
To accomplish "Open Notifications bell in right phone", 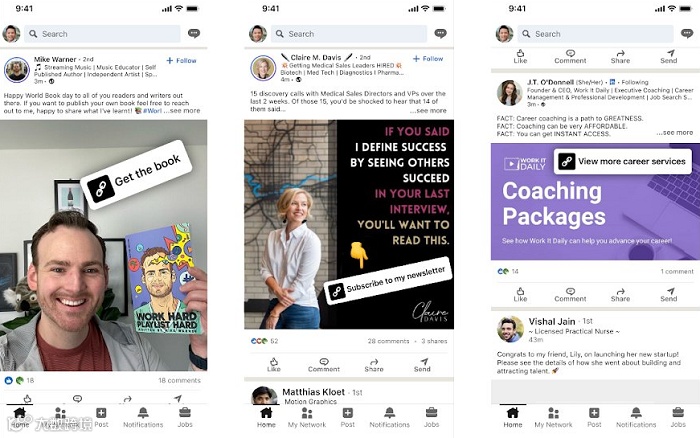I will (x=636, y=412).
